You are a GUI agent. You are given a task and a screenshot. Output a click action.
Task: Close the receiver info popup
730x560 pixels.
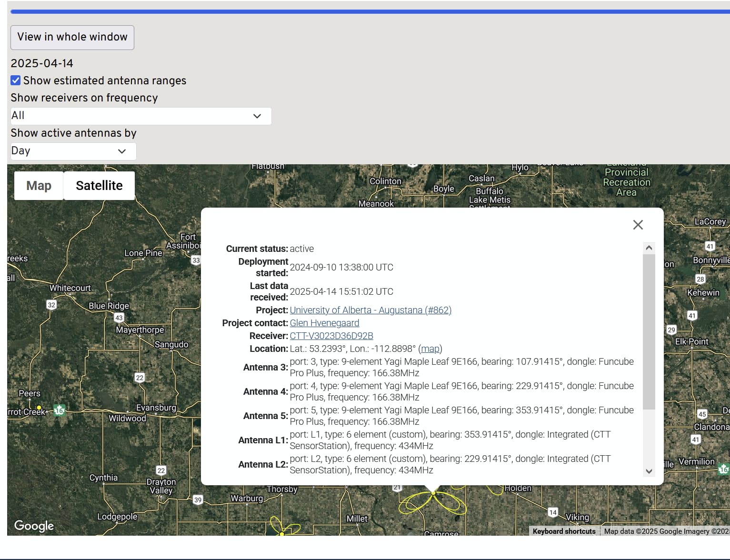tap(638, 225)
